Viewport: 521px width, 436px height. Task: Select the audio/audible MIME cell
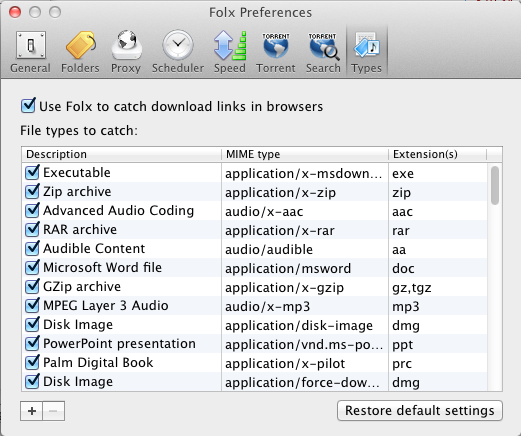pos(305,249)
